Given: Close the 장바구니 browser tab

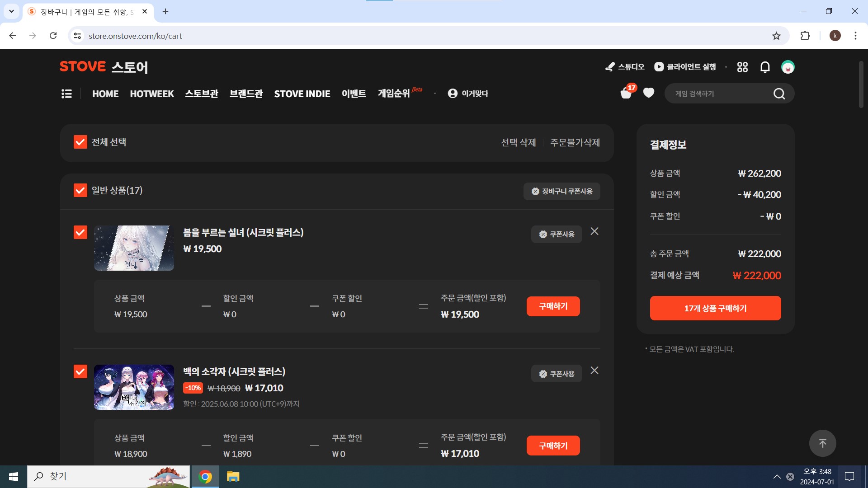Looking at the screenshot, I should tap(145, 11).
